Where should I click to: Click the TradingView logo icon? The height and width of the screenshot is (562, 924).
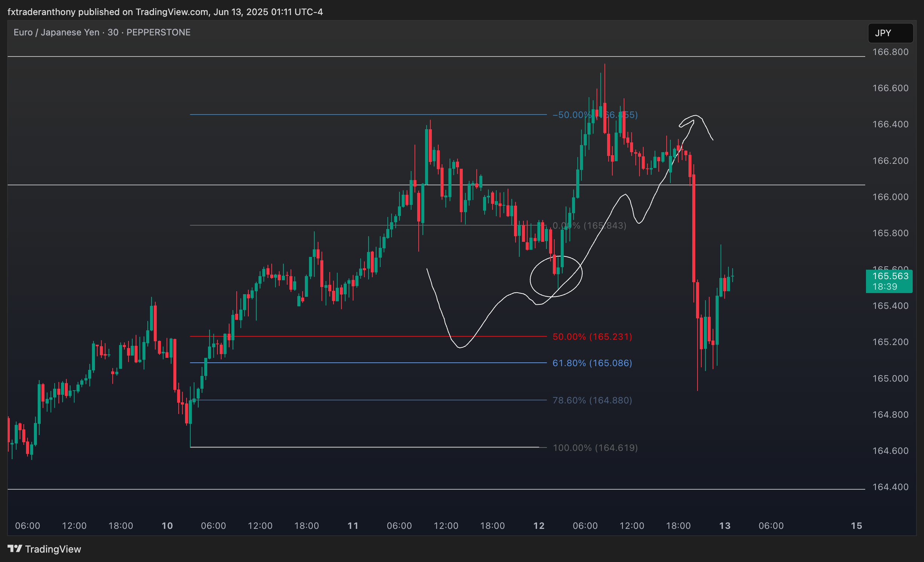click(15, 549)
